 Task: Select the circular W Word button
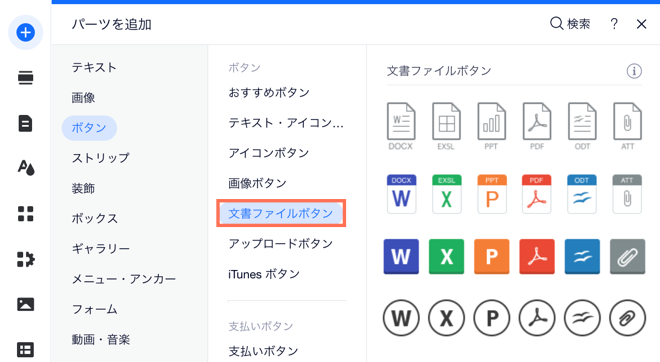click(401, 318)
